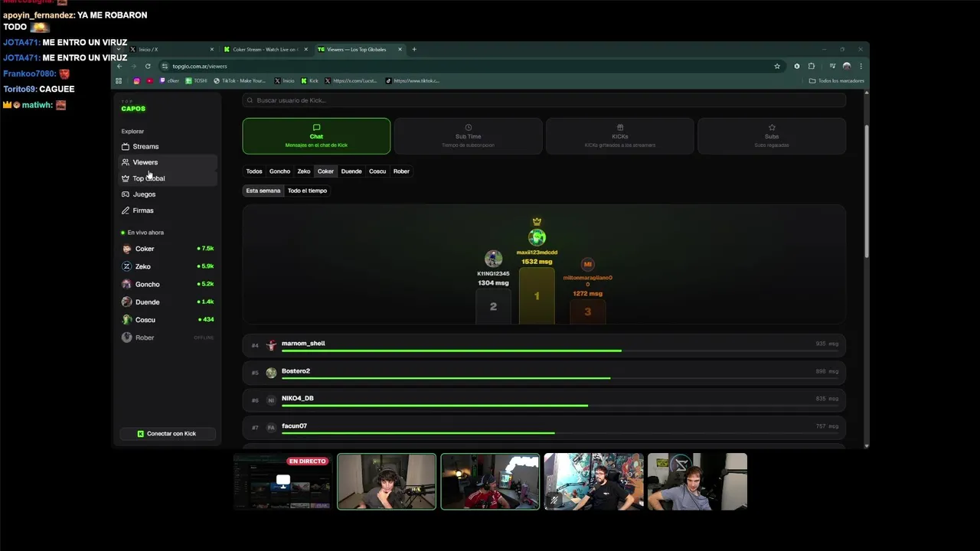Click NIKO4_DB's green progress bar

pyautogui.click(x=435, y=406)
